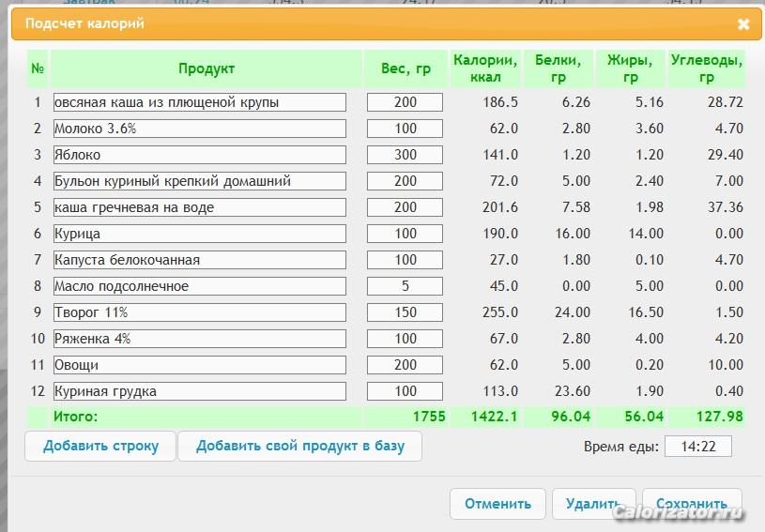Click the Масло подсолнечное weight field
This screenshot has width=765, height=532.
click(405, 286)
